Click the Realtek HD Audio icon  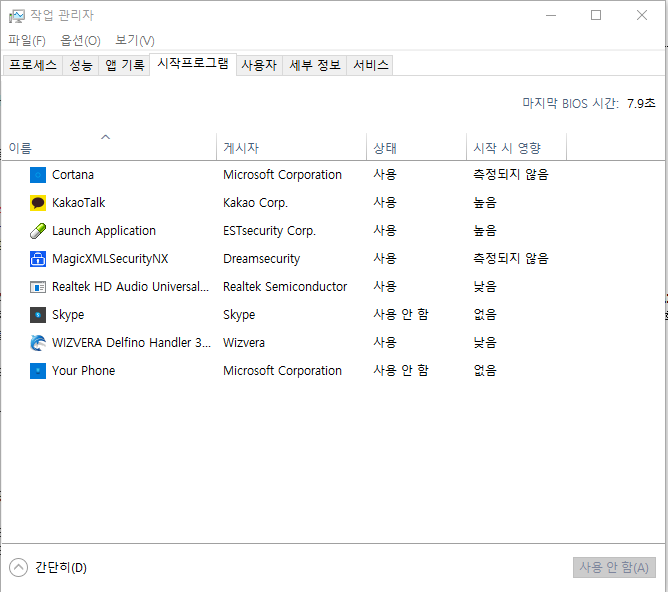(37, 287)
